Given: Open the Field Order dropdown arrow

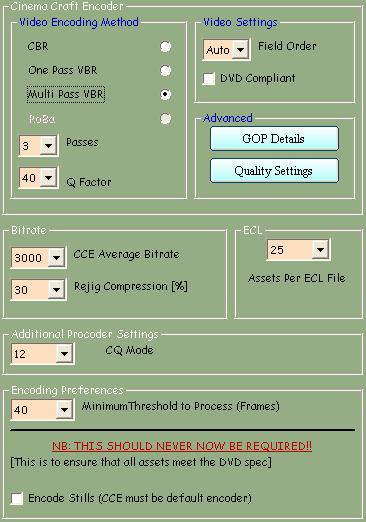Looking at the screenshot, I should coord(241,50).
